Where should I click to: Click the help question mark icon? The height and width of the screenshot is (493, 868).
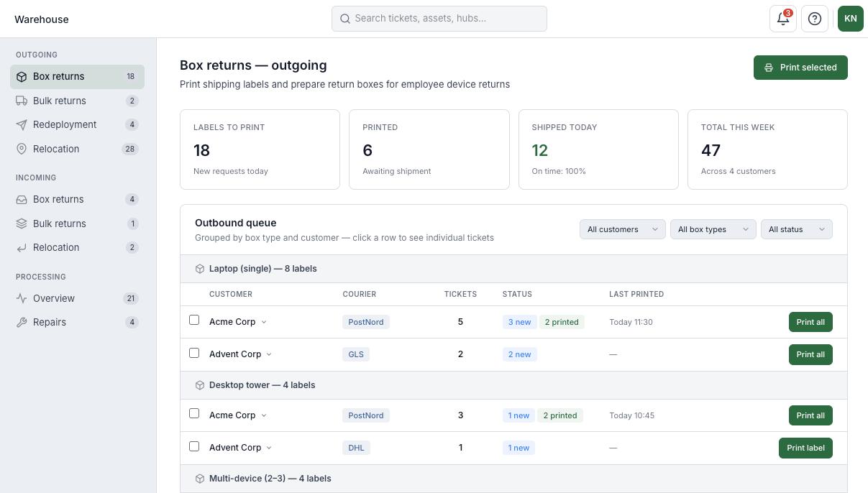click(x=815, y=19)
